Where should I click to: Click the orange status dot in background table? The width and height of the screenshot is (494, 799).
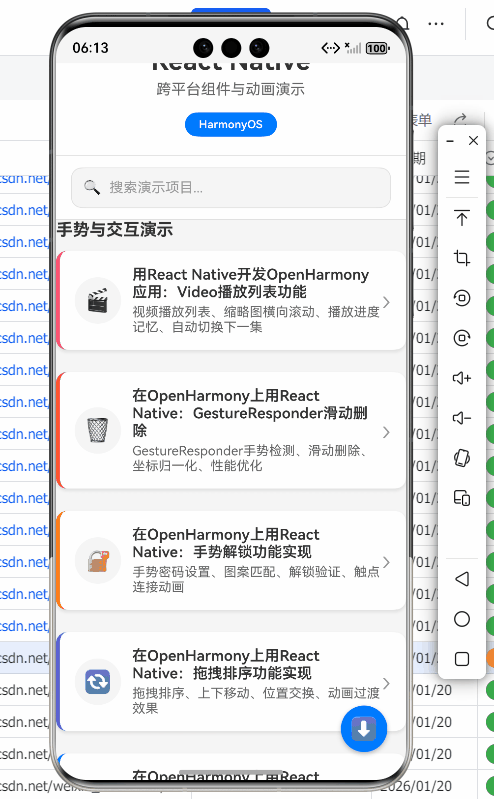[x=490, y=658]
